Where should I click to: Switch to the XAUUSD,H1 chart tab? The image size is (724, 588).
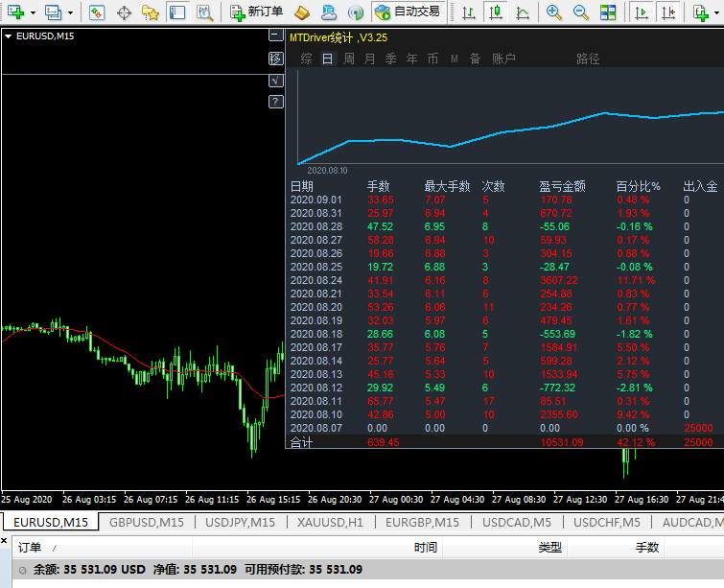[330, 523]
